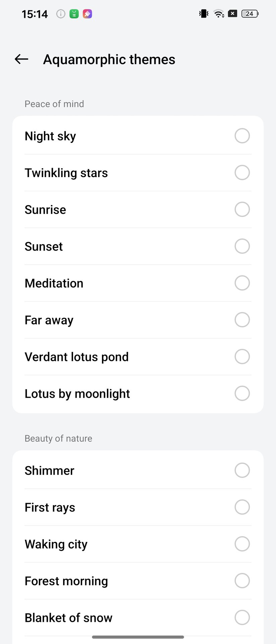Tap the Lotus by moonlight label

point(77,393)
